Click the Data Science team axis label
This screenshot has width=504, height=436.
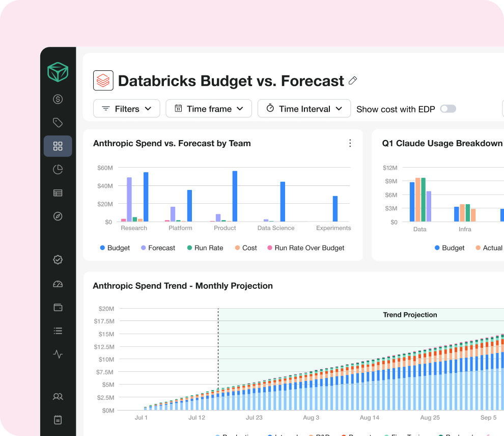pyautogui.click(x=276, y=228)
